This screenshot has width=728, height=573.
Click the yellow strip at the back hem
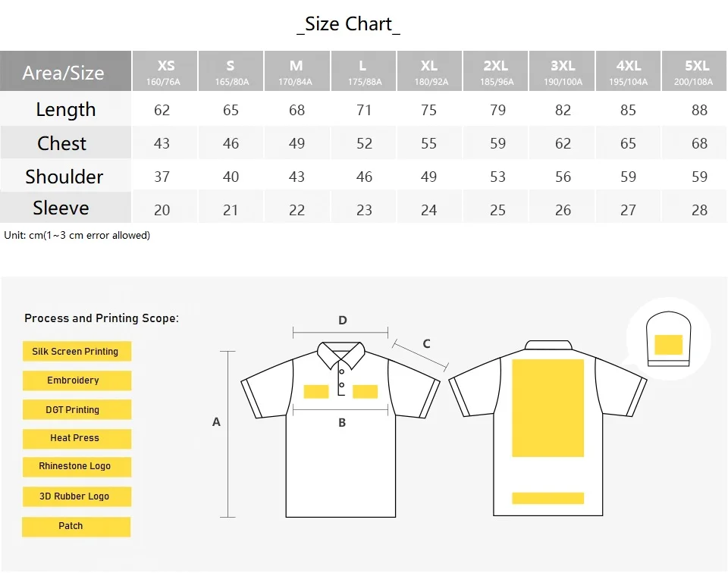(x=548, y=498)
